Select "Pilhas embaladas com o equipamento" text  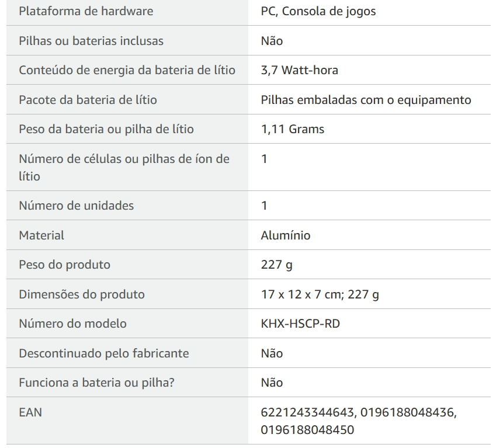click(x=366, y=99)
